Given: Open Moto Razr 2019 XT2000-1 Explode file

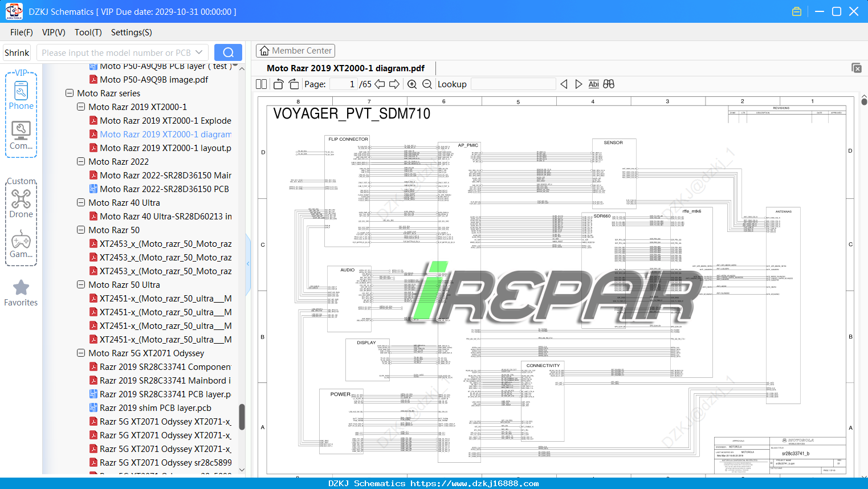Looking at the screenshot, I should coord(160,120).
